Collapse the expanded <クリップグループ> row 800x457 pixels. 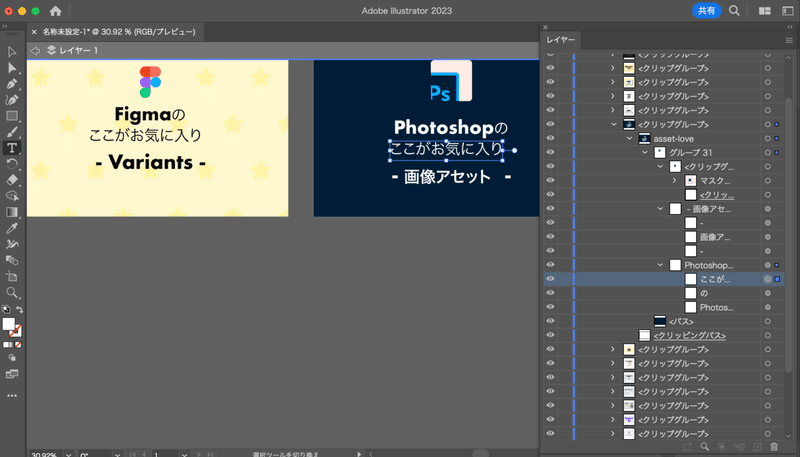(x=614, y=124)
